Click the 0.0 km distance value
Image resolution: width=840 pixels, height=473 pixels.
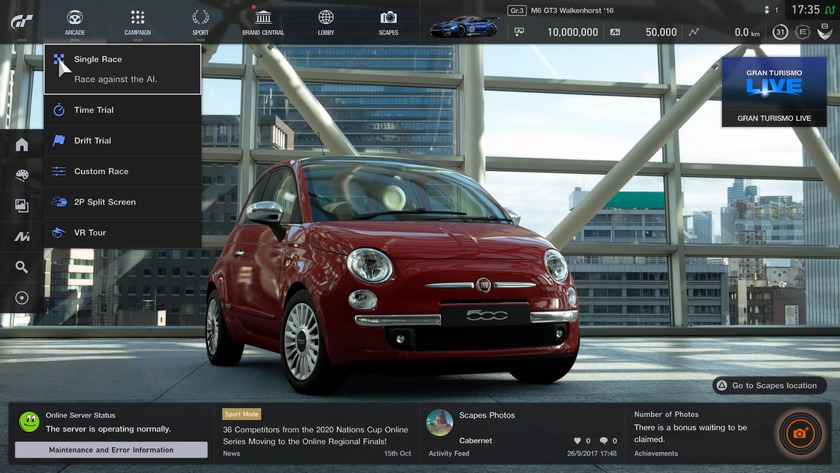point(747,32)
